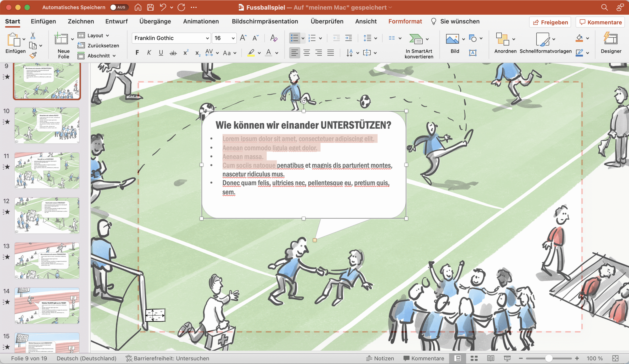
Task: Open the Animationen tab
Action: pyautogui.click(x=201, y=21)
